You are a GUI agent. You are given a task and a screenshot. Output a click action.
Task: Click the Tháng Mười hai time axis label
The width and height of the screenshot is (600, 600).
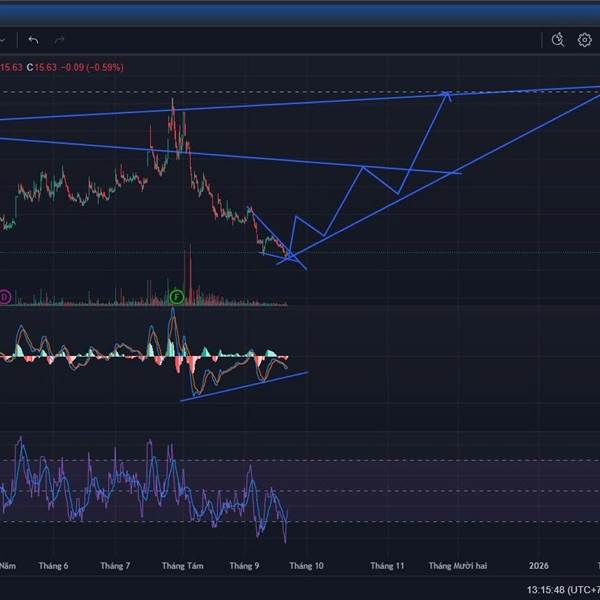[x=458, y=566]
